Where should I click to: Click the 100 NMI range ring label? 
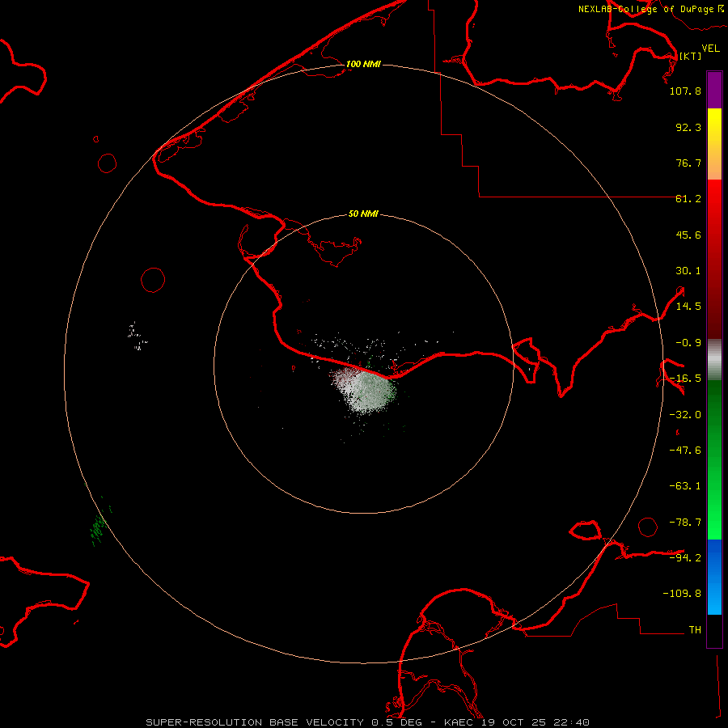363,64
